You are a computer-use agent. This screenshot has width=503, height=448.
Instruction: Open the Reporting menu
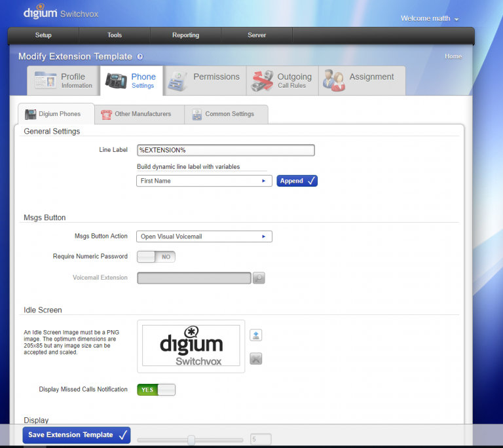185,35
